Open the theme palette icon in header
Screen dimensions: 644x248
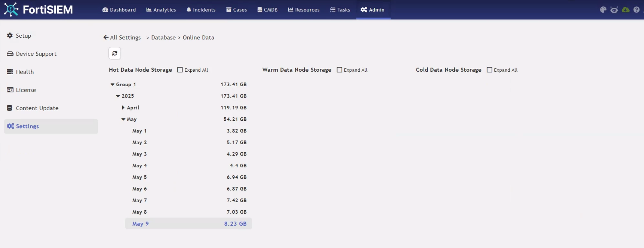(x=603, y=10)
